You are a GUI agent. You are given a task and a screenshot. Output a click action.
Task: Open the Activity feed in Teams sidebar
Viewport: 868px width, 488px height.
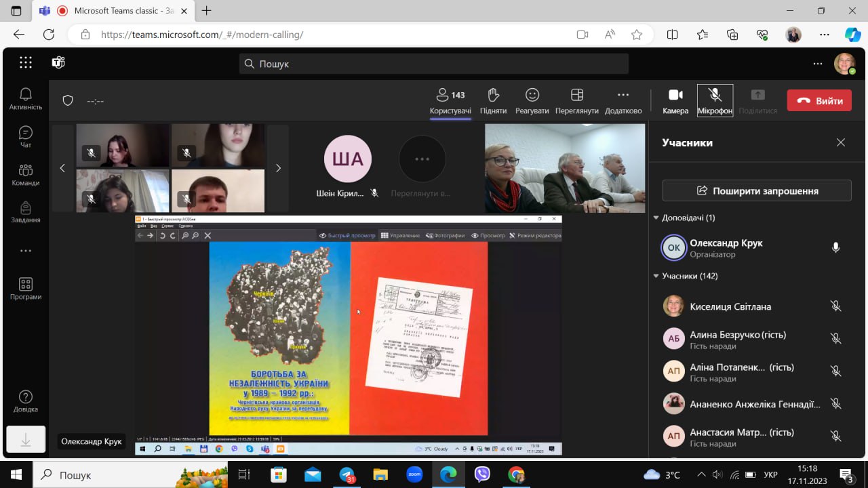point(26,99)
